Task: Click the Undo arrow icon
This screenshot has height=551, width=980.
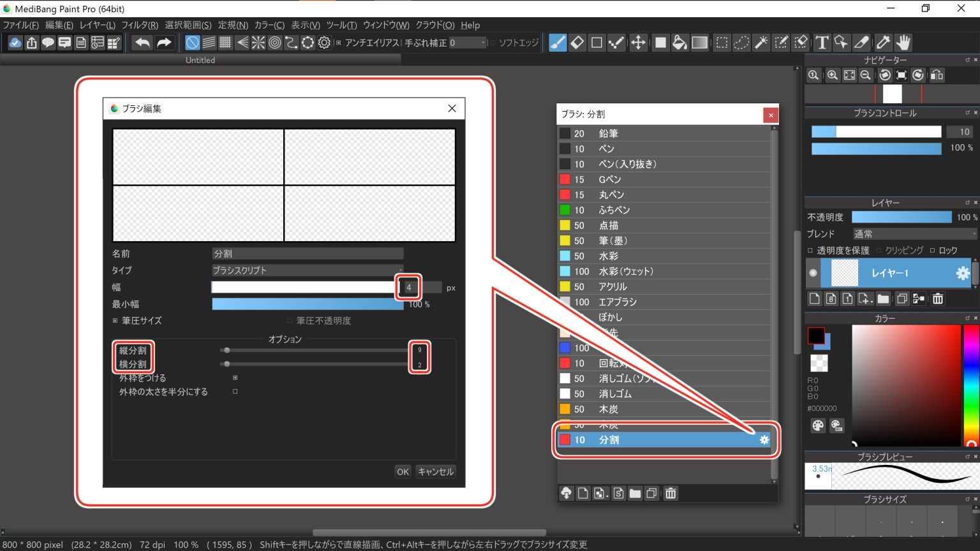Action: [142, 43]
